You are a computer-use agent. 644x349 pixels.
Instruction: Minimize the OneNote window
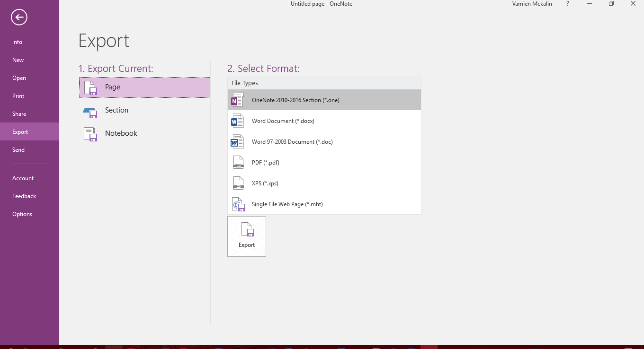590,4
